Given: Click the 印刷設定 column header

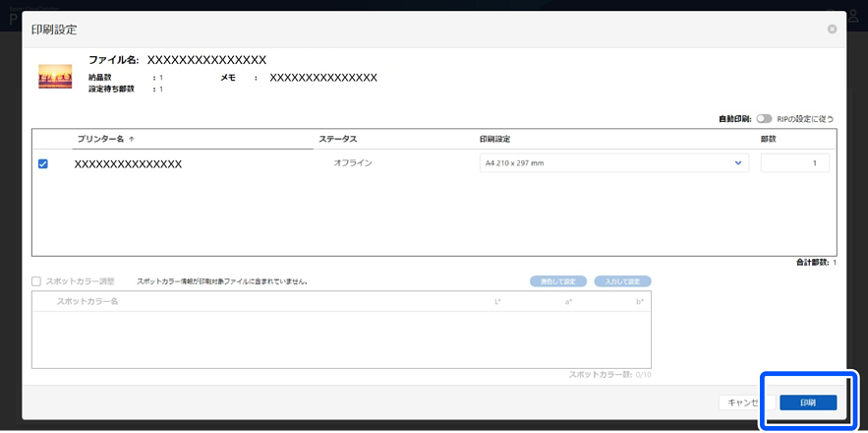Looking at the screenshot, I should (x=494, y=140).
